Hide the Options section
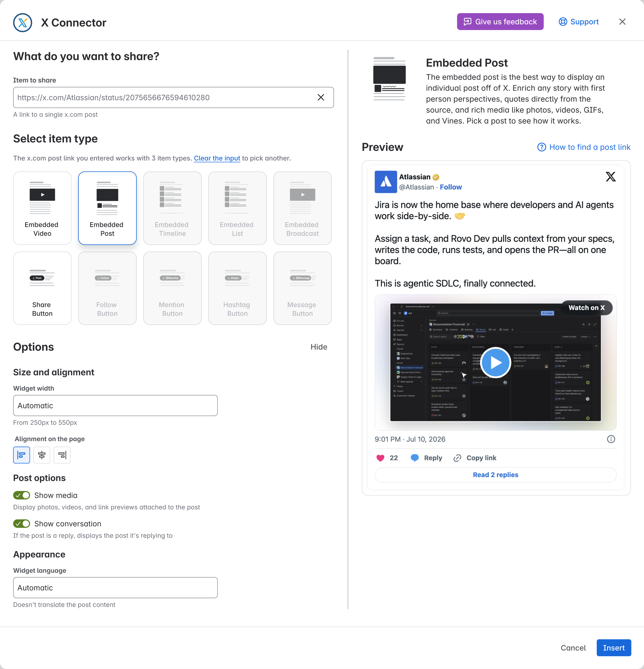This screenshot has width=644, height=669. click(x=319, y=347)
